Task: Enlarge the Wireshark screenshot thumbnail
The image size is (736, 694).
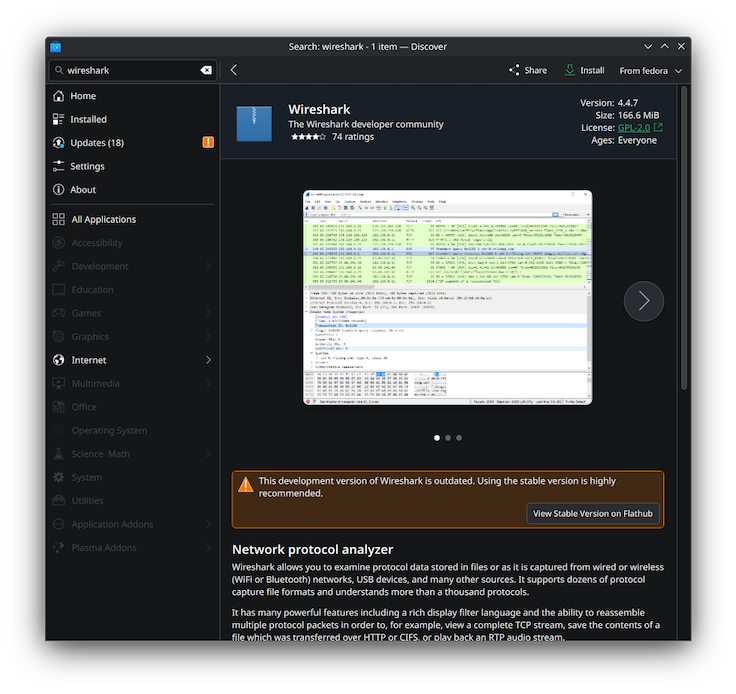Action: (447, 297)
